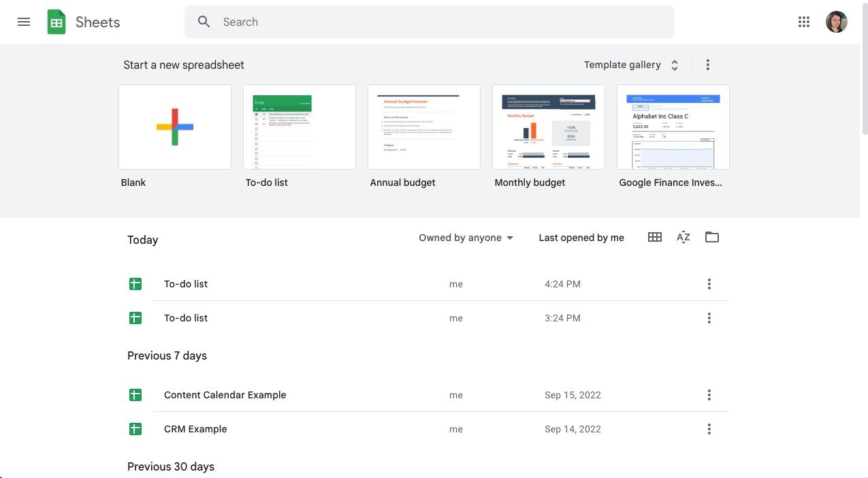Create a Blank spreadsheet
Image resolution: width=868 pixels, height=478 pixels.
175,127
